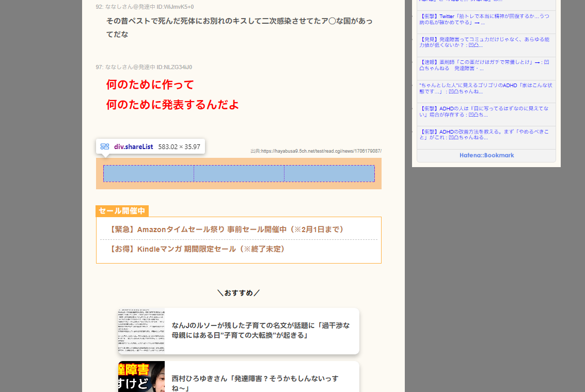Click the rightmost highlighted share button

pos(329,174)
